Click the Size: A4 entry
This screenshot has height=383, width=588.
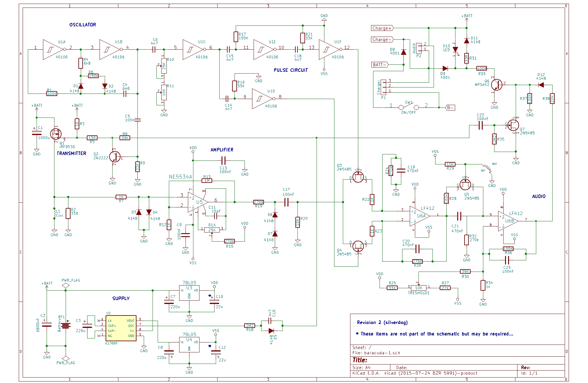click(361, 367)
